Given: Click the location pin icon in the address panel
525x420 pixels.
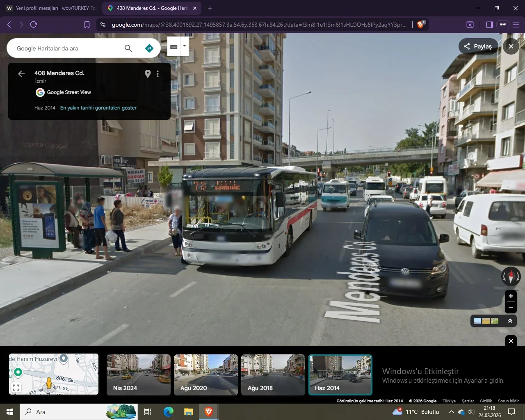Looking at the screenshot, I should tap(148, 74).
